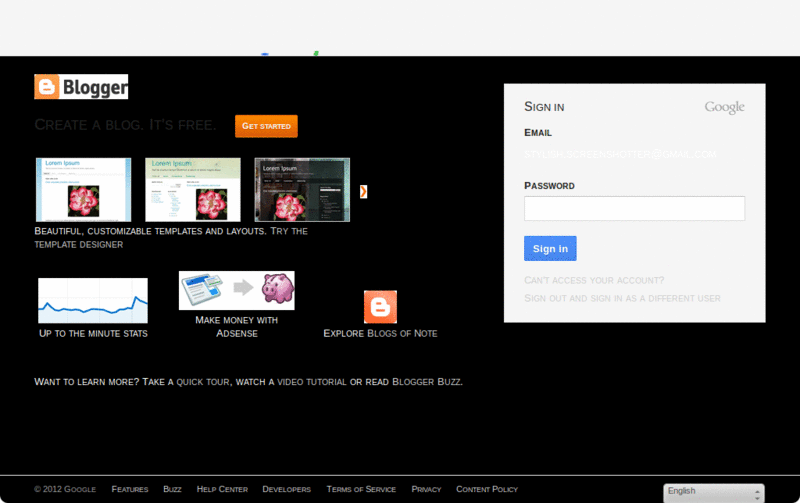Click the blue Sign in button
The height and width of the screenshot is (503, 800).
[x=551, y=248]
